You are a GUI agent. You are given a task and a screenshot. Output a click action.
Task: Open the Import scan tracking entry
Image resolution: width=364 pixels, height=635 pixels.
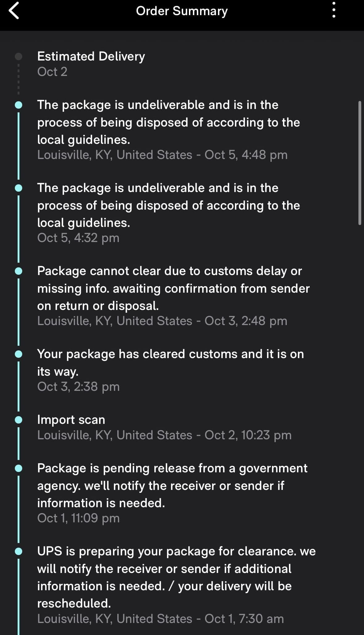(x=71, y=420)
